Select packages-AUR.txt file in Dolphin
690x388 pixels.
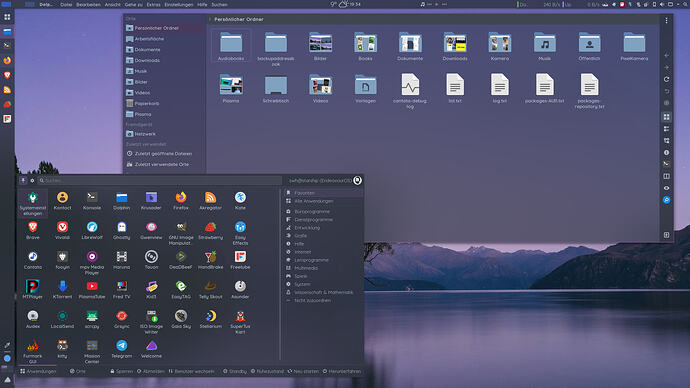pyautogui.click(x=544, y=88)
